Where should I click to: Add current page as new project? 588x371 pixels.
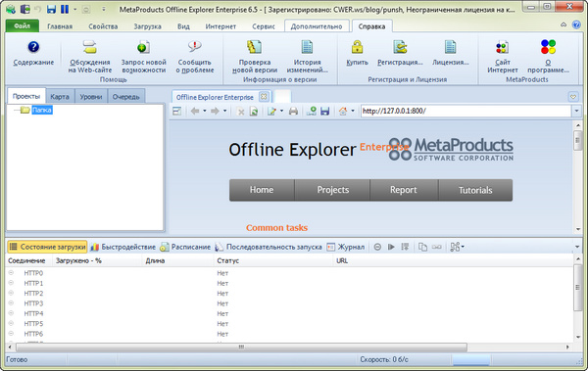[x=312, y=112]
